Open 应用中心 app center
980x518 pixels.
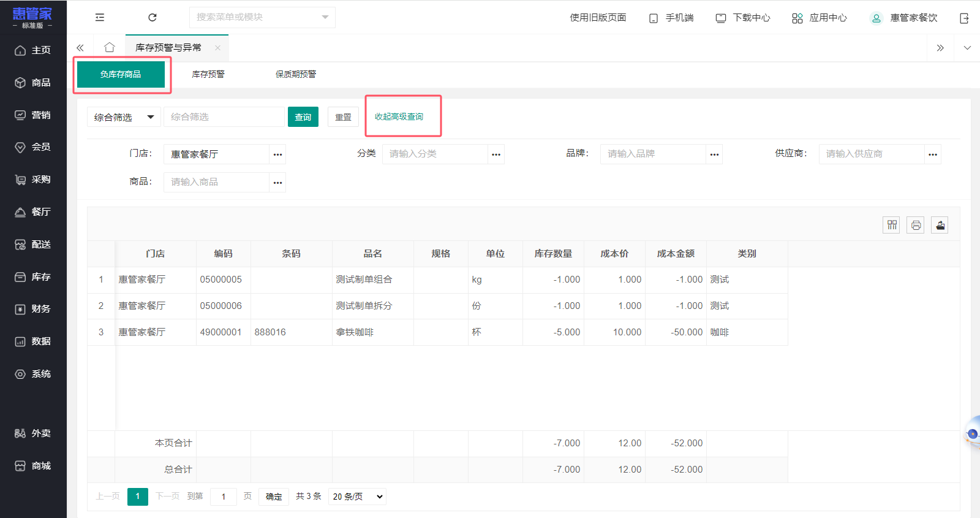tap(820, 18)
